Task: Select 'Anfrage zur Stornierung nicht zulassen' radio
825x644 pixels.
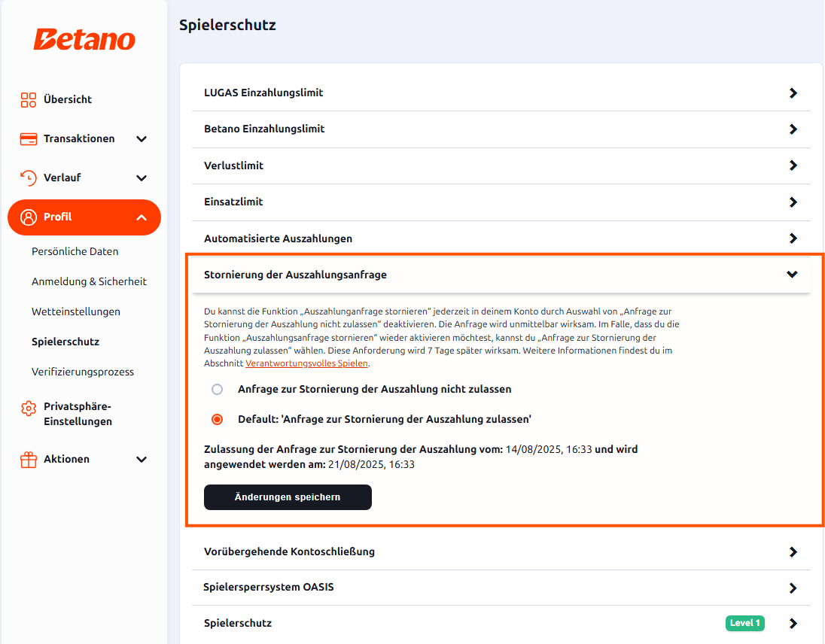Action: (218, 390)
